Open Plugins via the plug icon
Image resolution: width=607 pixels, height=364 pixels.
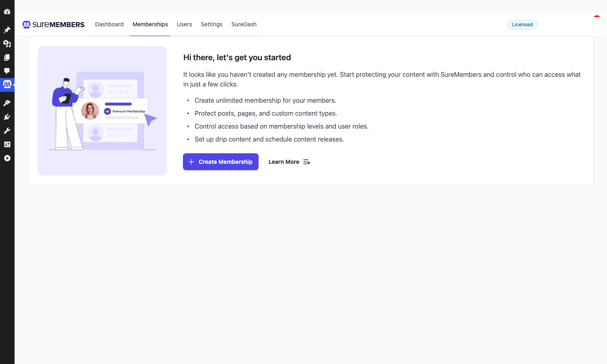tap(7, 117)
